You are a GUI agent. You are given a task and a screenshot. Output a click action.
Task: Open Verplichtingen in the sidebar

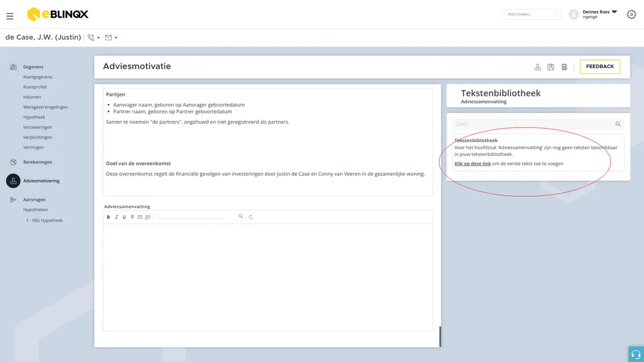point(38,137)
